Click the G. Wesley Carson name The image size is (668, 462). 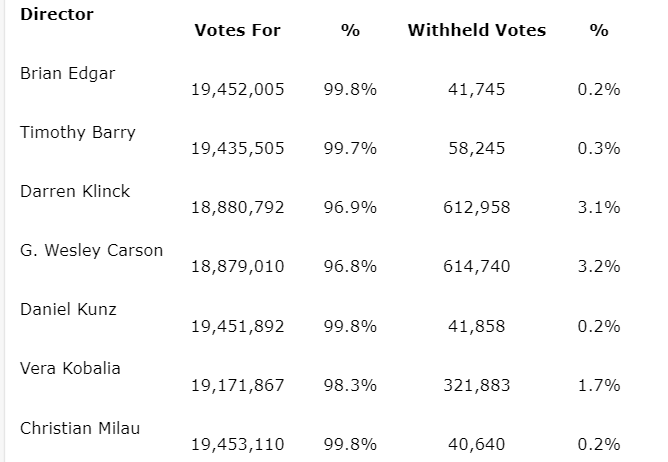[x=91, y=250]
